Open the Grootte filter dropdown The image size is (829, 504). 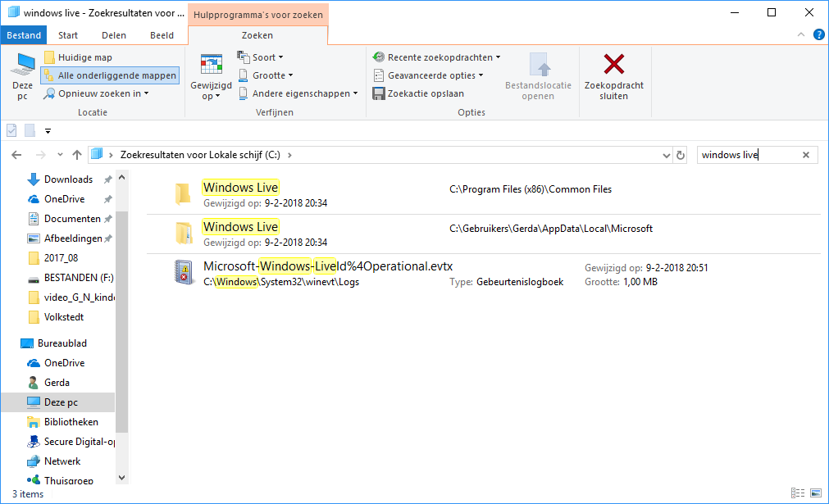266,75
